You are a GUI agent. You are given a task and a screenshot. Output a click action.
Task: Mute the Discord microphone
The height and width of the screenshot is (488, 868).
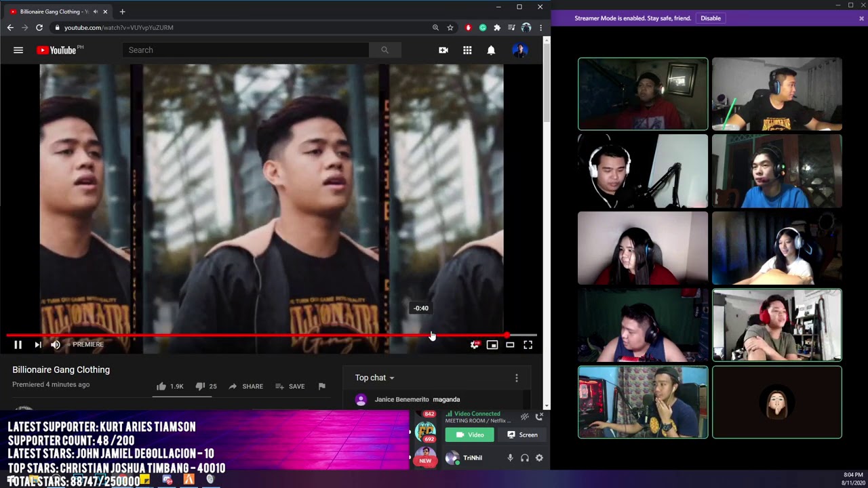pos(510,458)
